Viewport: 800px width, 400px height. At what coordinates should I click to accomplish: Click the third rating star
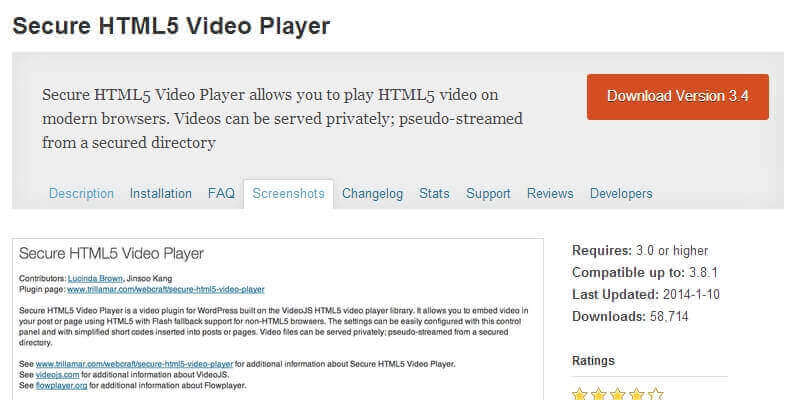pyautogui.click(x=617, y=394)
